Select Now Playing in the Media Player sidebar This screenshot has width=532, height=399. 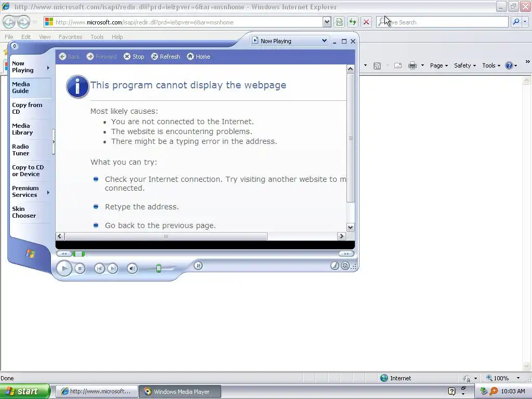coord(23,67)
